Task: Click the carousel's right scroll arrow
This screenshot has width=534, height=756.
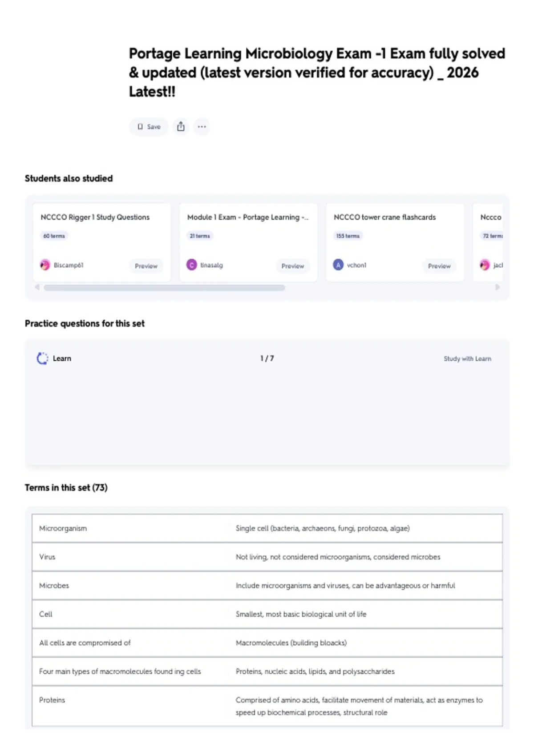Action: [x=498, y=287]
